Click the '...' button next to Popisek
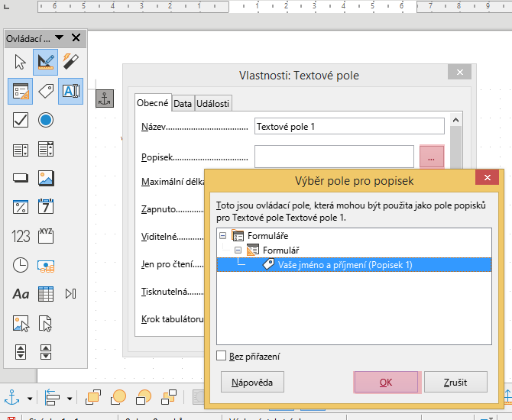This screenshot has height=420, width=512. [x=431, y=157]
